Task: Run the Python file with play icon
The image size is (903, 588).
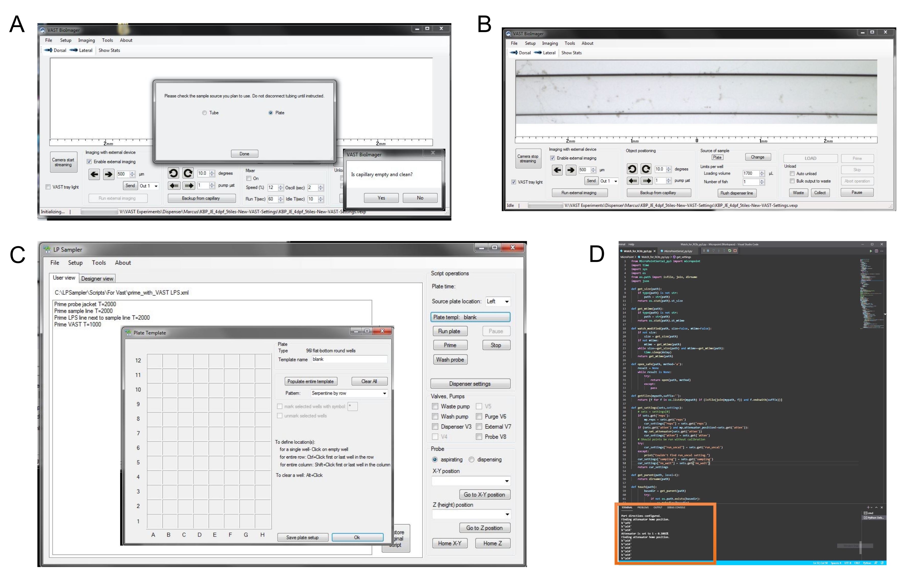Action: click(x=871, y=251)
